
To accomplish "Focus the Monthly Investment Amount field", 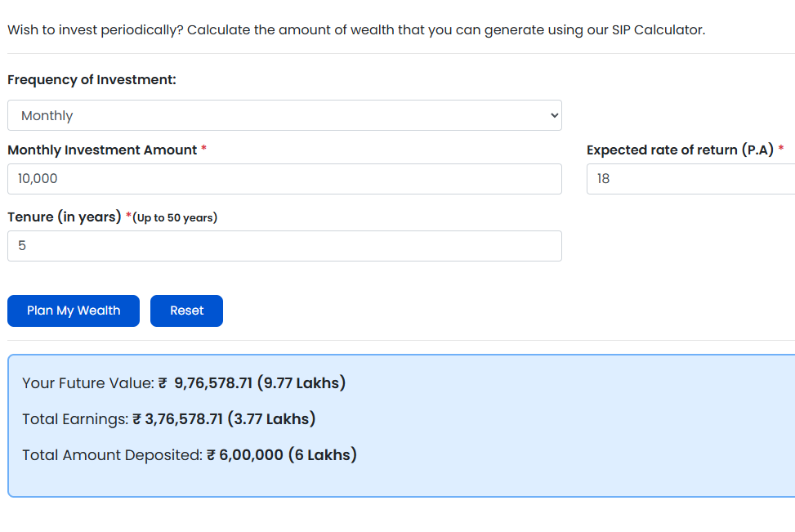I will 284,179.
